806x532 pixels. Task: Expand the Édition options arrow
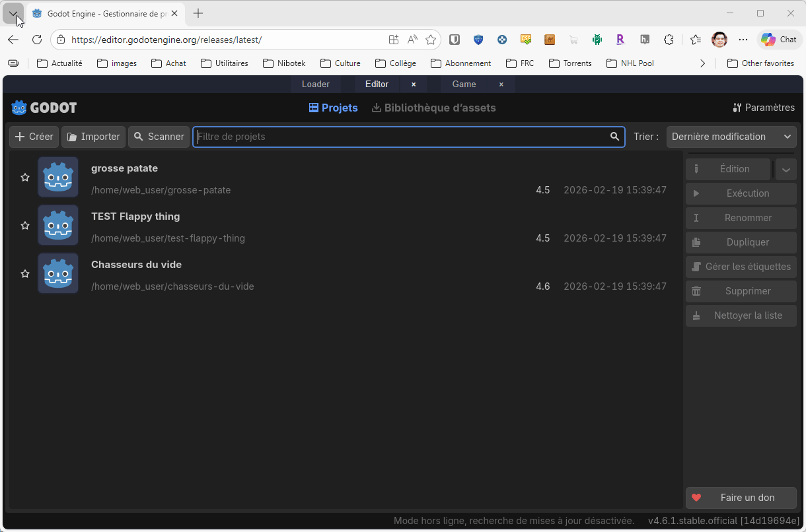click(x=786, y=169)
